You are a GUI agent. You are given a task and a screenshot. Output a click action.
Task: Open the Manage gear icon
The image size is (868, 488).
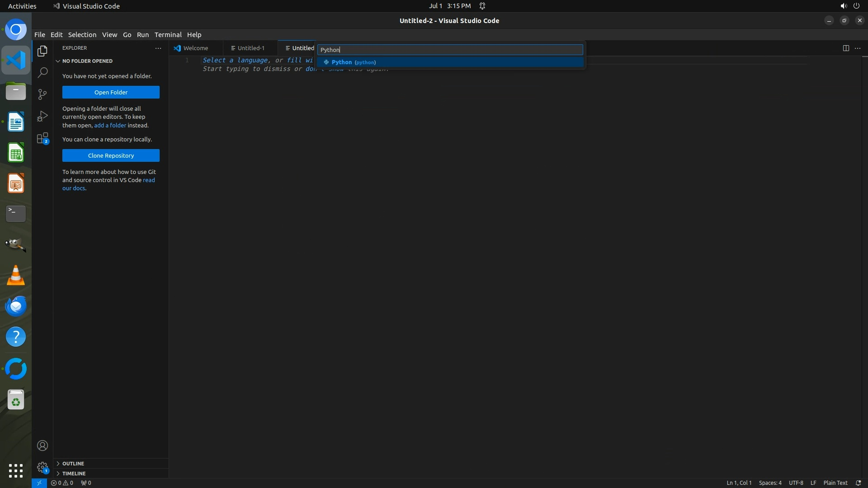click(x=42, y=467)
